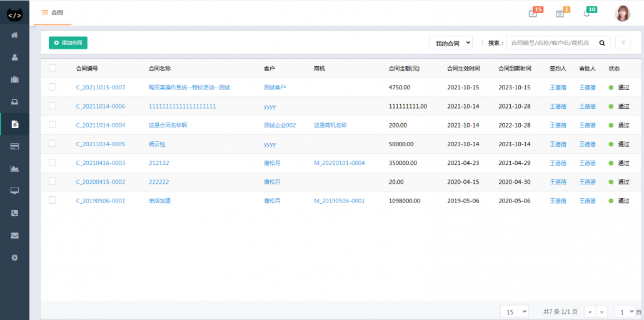Select checkbox for row C_20190506-0001
Viewport: 644px width, 320px height.
point(53,200)
